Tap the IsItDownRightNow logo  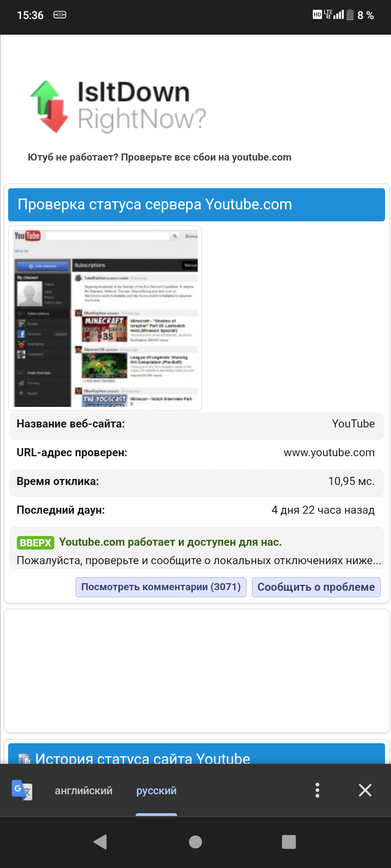click(118, 107)
